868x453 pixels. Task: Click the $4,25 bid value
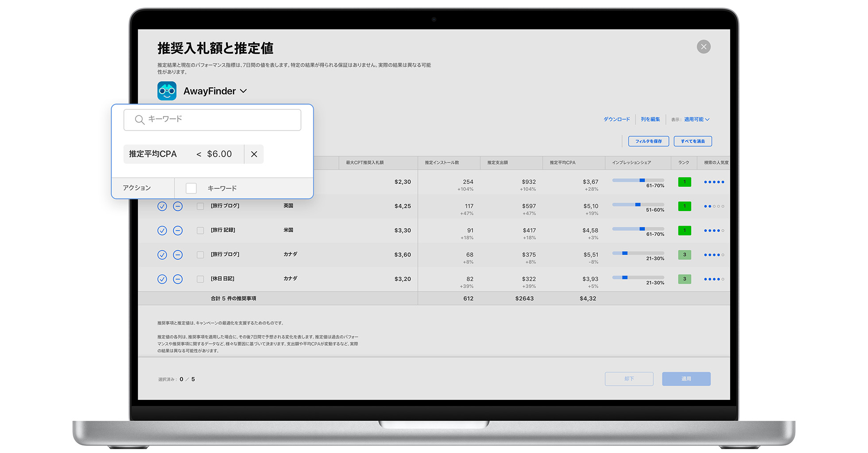click(x=403, y=206)
